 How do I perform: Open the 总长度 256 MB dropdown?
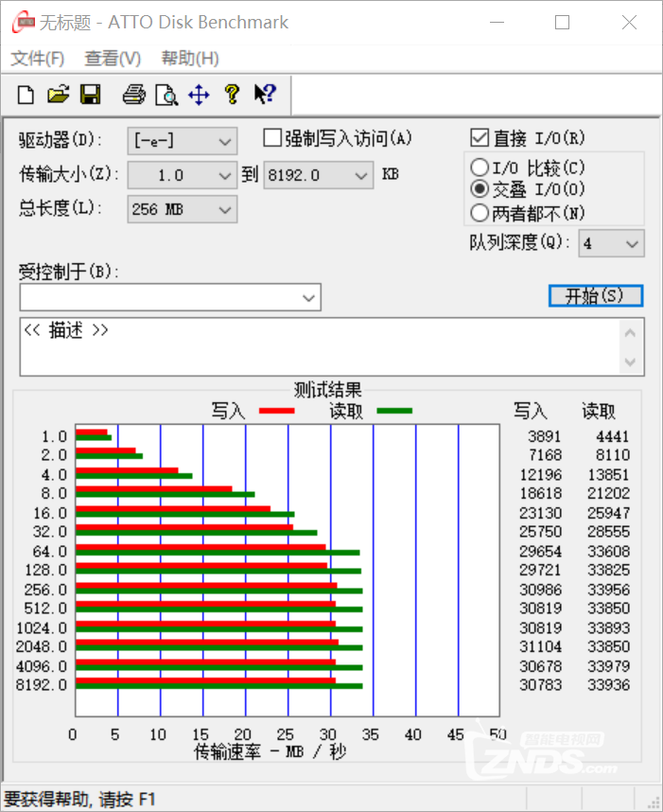(x=183, y=209)
